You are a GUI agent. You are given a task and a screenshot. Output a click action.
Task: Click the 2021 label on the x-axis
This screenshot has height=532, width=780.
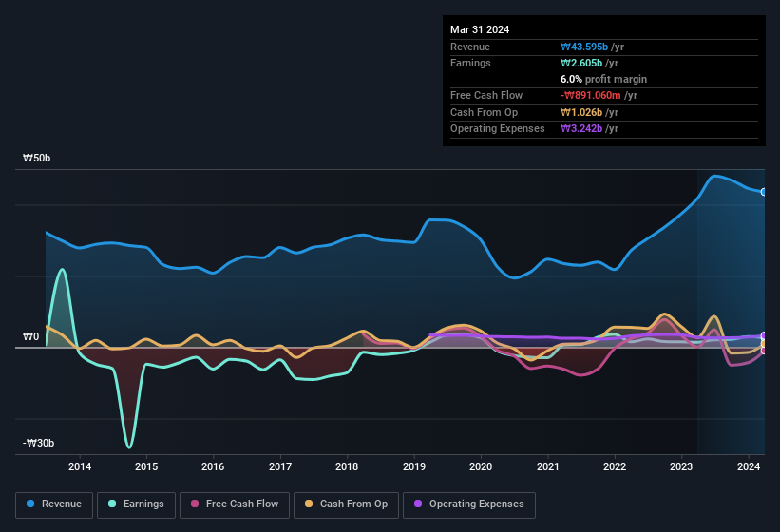(x=547, y=466)
